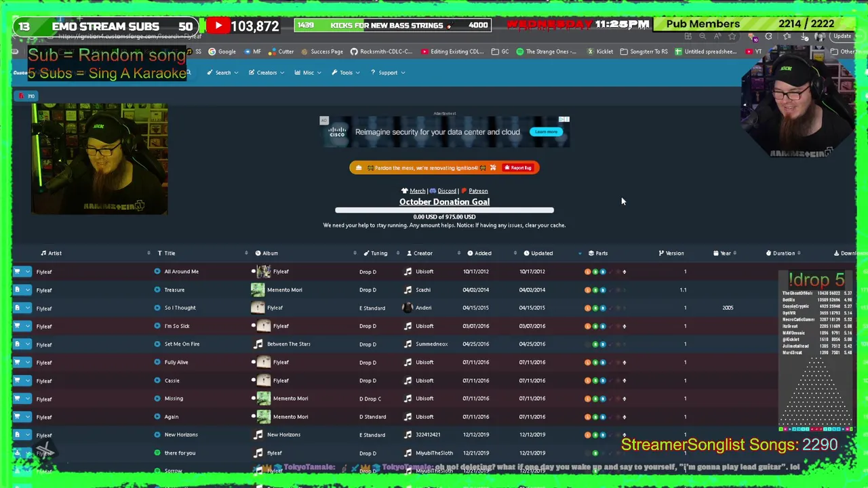Click the Summedneox creator name
The image size is (868, 488).
coord(432,344)
